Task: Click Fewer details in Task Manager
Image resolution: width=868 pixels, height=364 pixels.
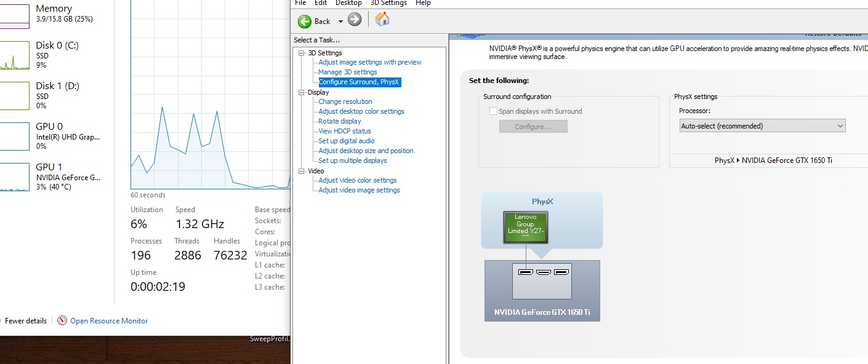Action: coord(25,321)
